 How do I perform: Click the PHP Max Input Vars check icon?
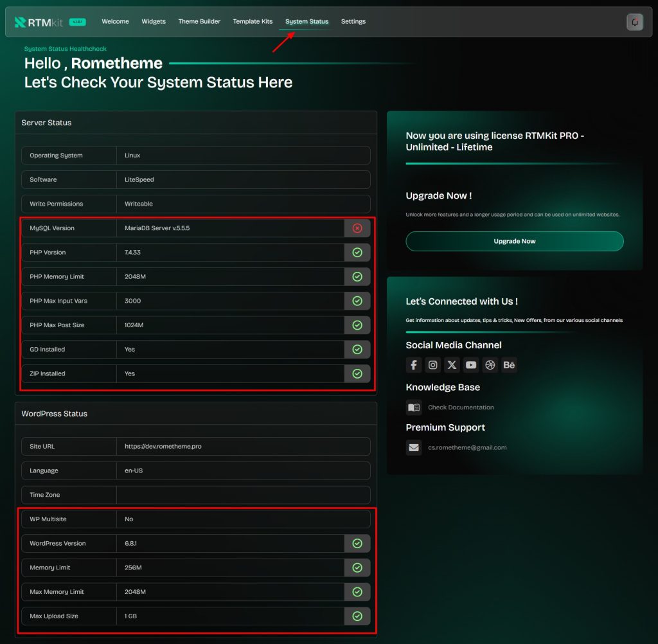[357, 301]
